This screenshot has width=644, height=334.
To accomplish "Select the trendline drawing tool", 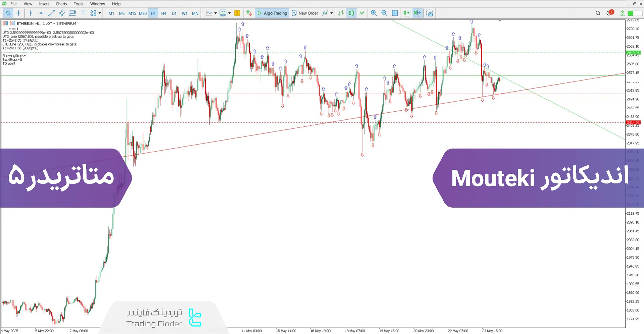I will (x=51, y=13).
